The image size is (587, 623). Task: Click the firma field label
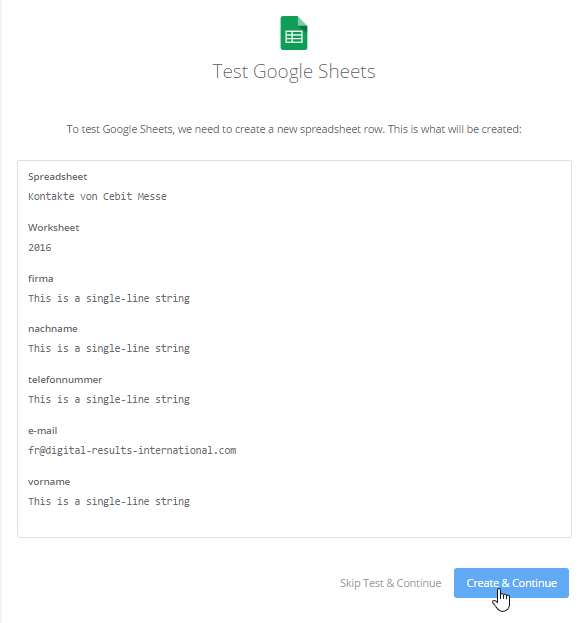pos(41,279)
